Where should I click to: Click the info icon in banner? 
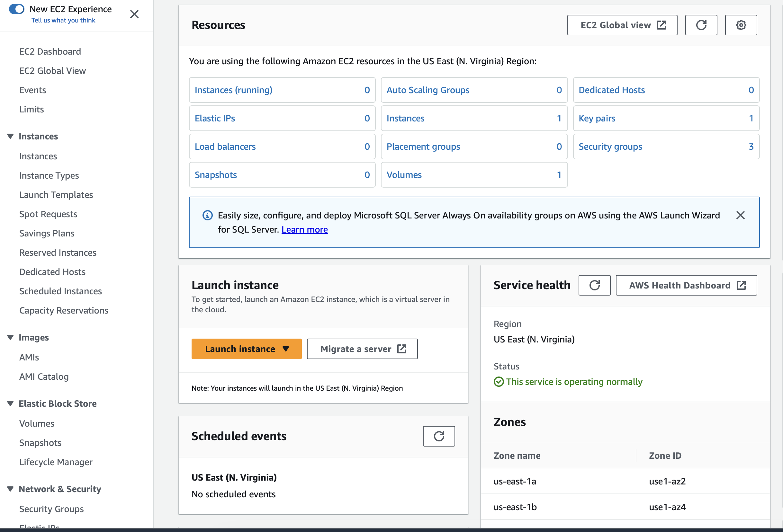(207, 215)
